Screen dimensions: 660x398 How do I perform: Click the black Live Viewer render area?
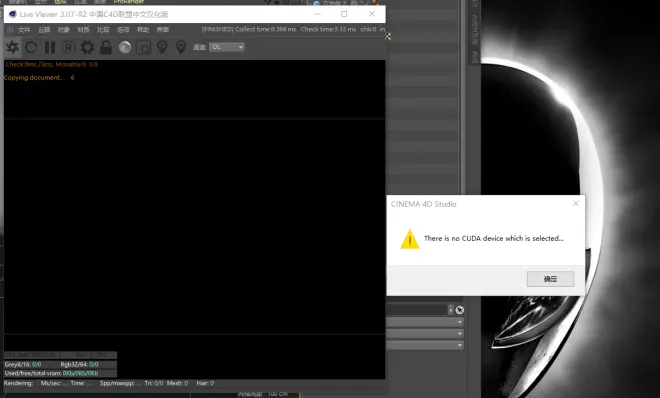pyautogui.click(x=194, y=219)
